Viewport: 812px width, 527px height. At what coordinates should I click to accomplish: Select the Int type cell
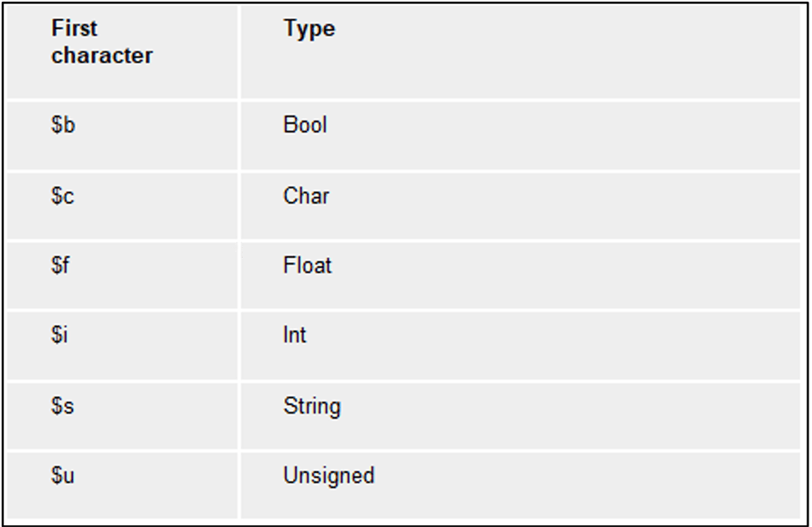coord(521,346)
